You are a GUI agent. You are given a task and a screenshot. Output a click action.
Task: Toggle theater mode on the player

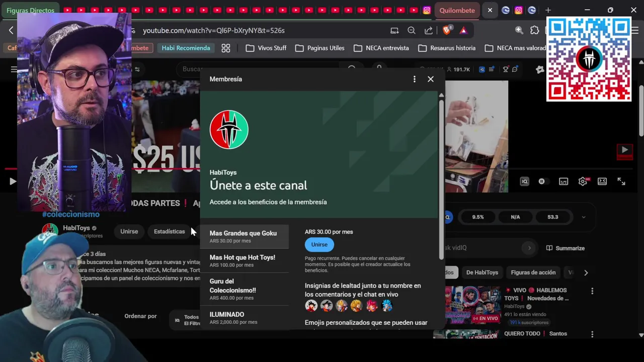pos(602,182)
